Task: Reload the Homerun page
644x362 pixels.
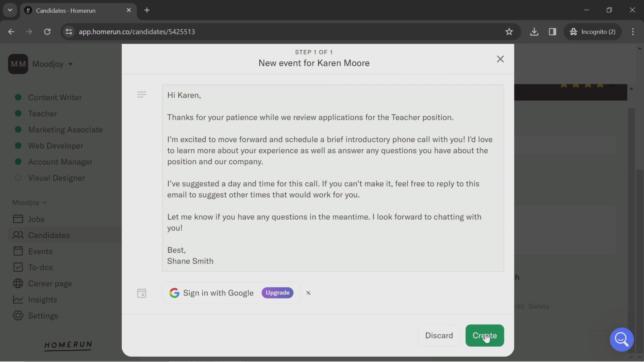Action: pyautogui.click(x=47, y=32)
